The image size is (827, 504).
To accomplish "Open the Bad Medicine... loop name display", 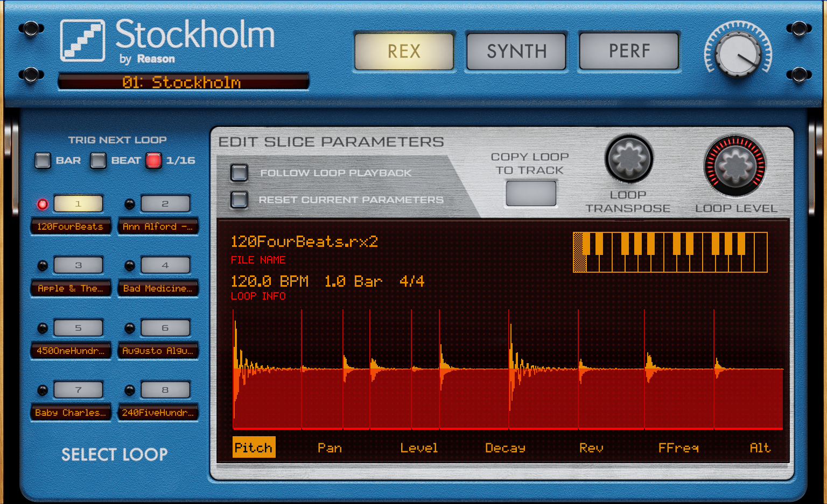I will point(158,288).
